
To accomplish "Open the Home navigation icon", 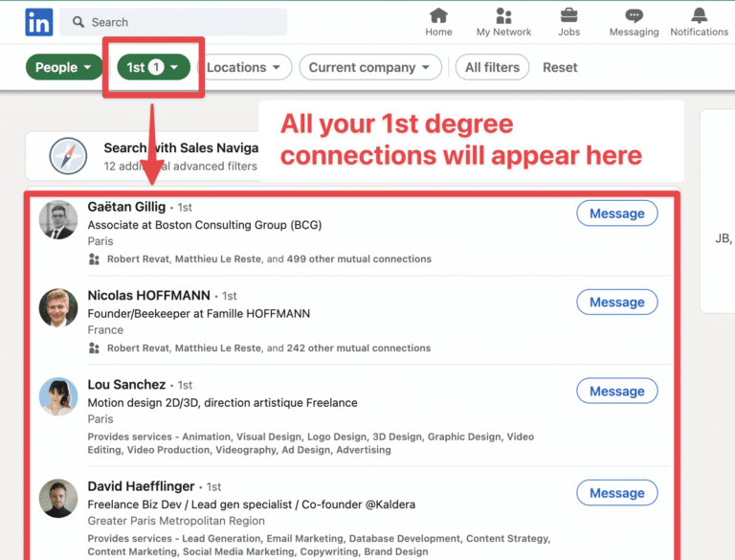I will pos(438,16).
